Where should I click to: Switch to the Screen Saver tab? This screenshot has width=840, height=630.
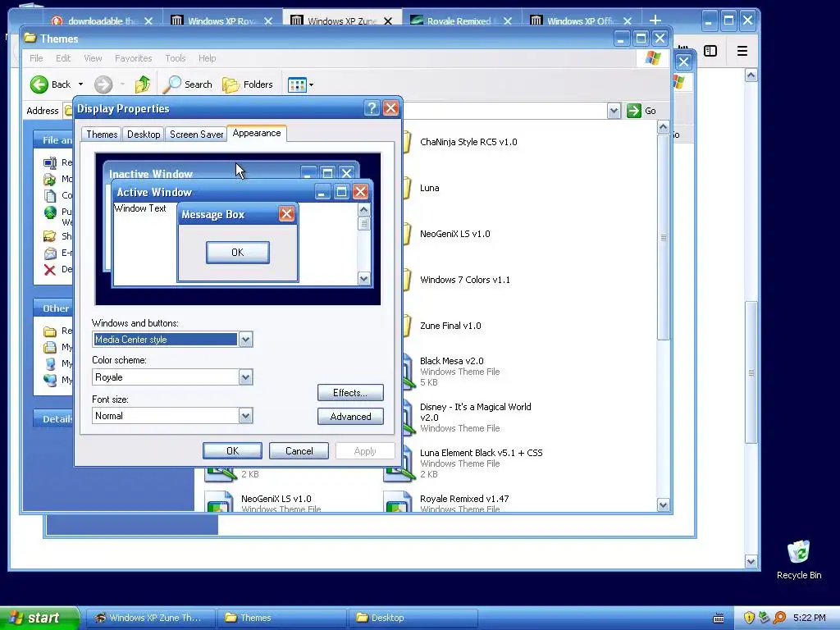pyautogui.click(x=196, y=134)
